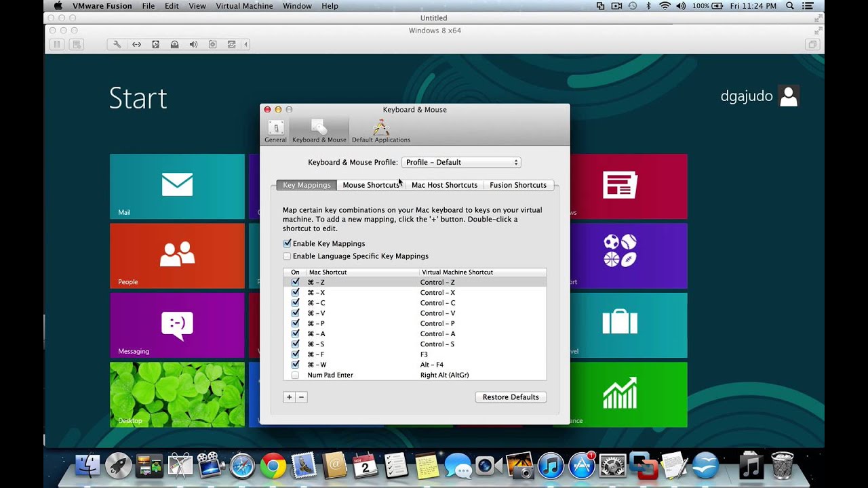Viewport: 868px width, 488px height.
Task: Uncheck the ⌘-X mapping checkbox
Action: [x=295, y=292]
